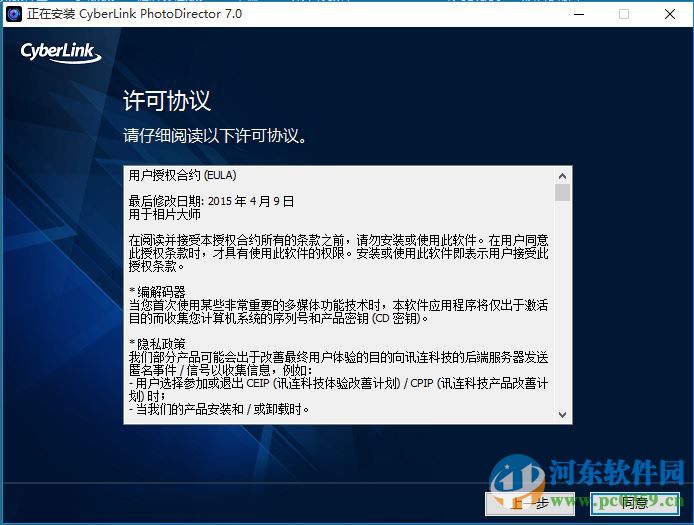The height and width of the screenshot is (525, 694).
Task: Click the scroll down arrow of license text
Action: (x=563, y=415)
